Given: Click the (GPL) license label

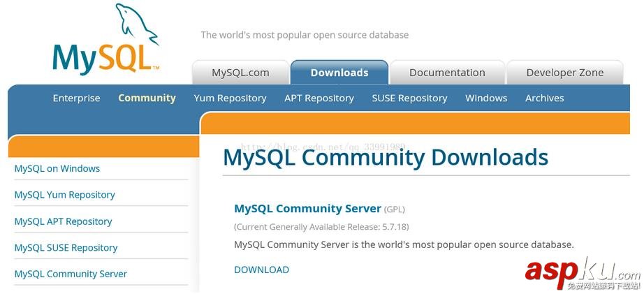Looking at the screenshot, I should (394, 210).
